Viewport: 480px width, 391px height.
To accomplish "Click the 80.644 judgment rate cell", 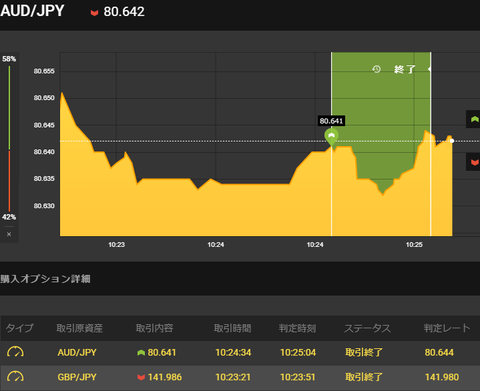I will [439, 352].
